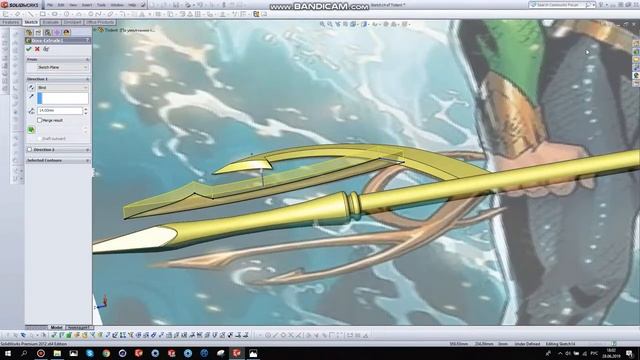The height and width of the screenshot is (360, 640).
Task: Open the Window menu
Action: pos(117,5)
